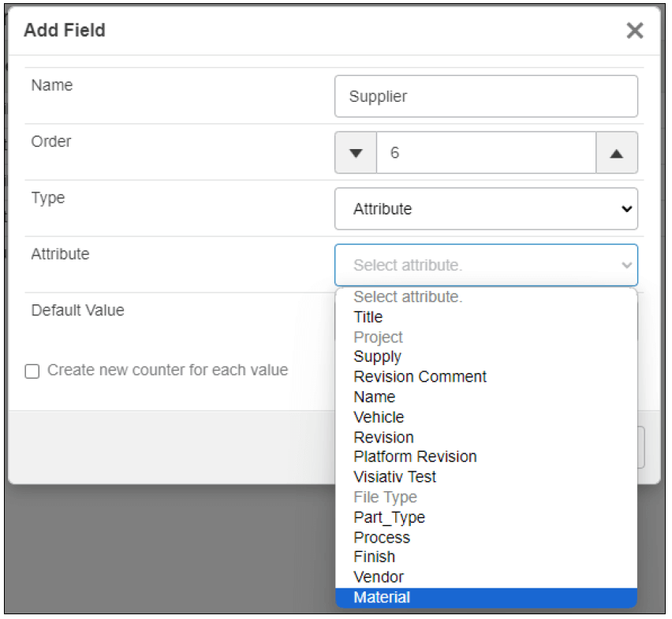Close the Add Field dialog
672x619 pixels.
pyautogui.click(x=634, y=31)
